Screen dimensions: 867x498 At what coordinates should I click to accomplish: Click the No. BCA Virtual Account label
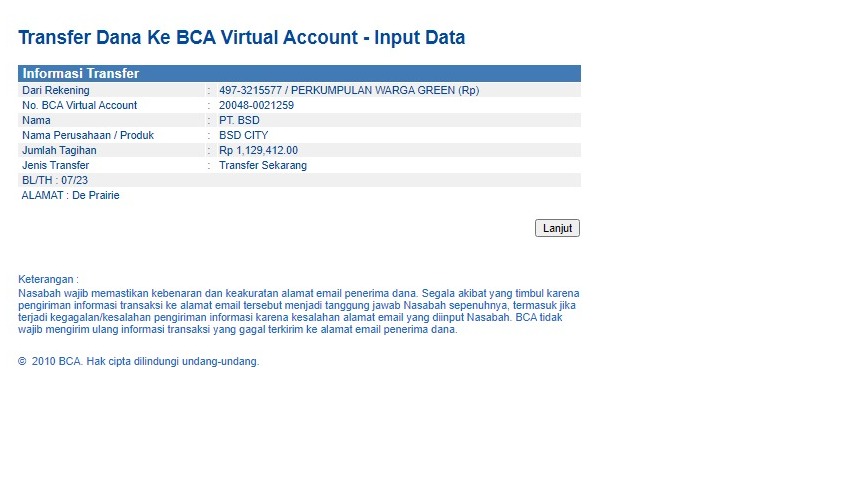click(79, 105)
